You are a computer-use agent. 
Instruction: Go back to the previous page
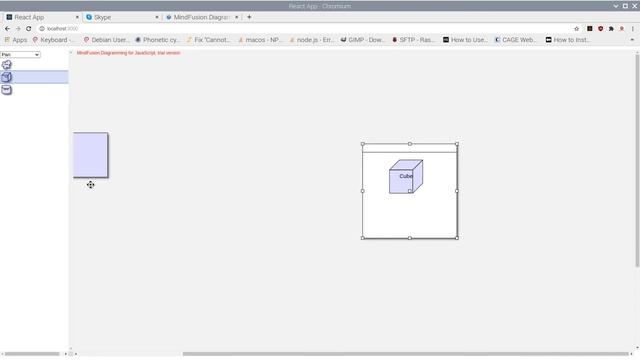click(7, 29)
